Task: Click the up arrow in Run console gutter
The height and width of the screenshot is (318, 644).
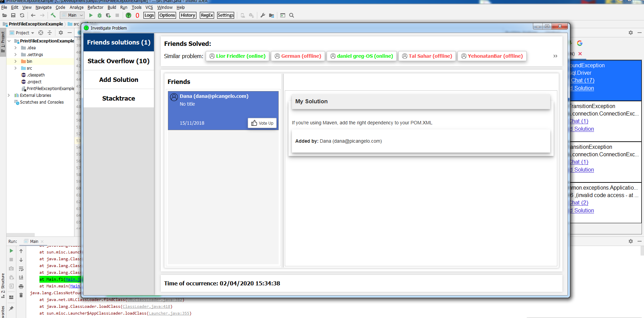Action: 21,251
